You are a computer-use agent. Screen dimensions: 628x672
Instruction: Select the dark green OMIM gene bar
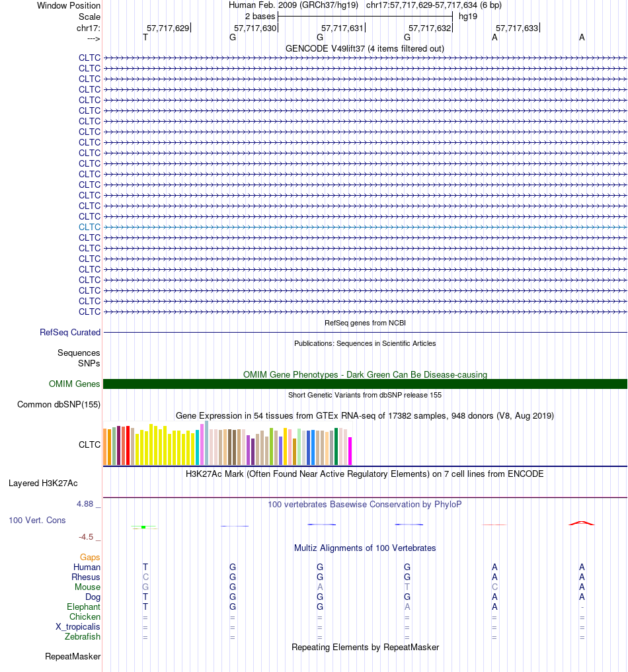(365, 384)
